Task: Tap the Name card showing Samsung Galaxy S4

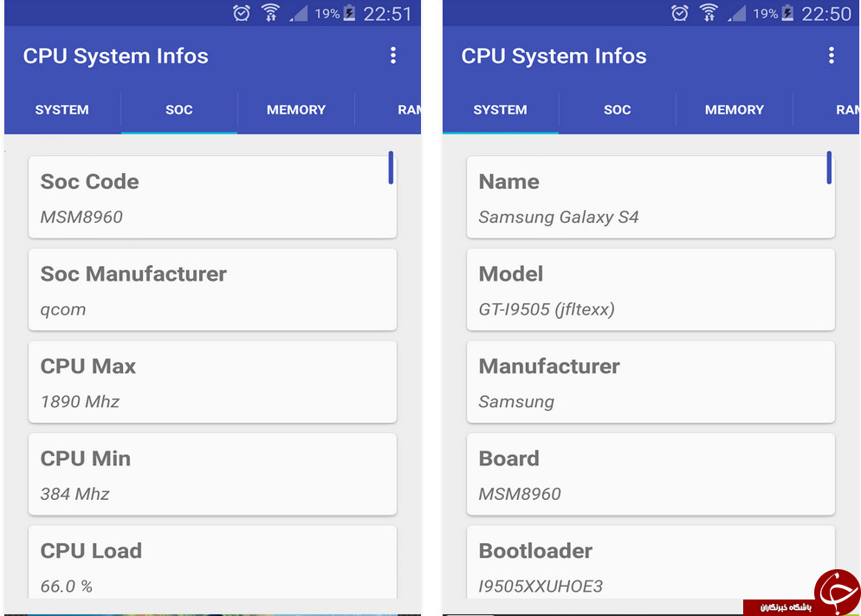Action: pyautogui.click(x=651, y=197)
